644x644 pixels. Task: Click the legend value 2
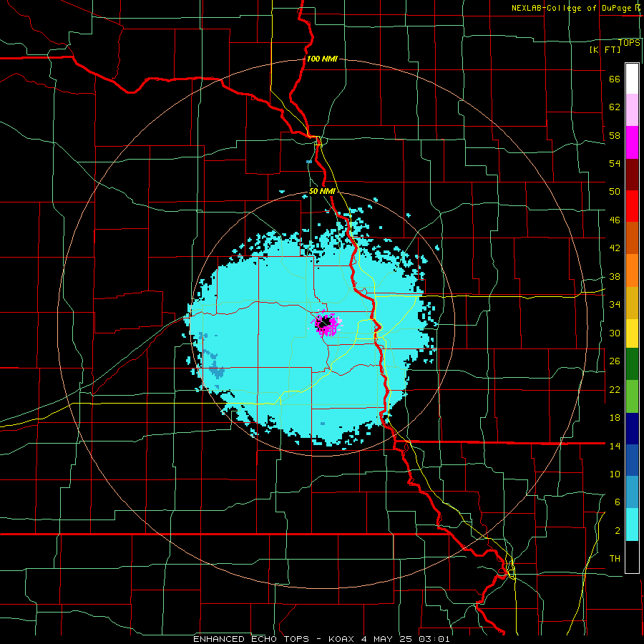click(617, 530)
